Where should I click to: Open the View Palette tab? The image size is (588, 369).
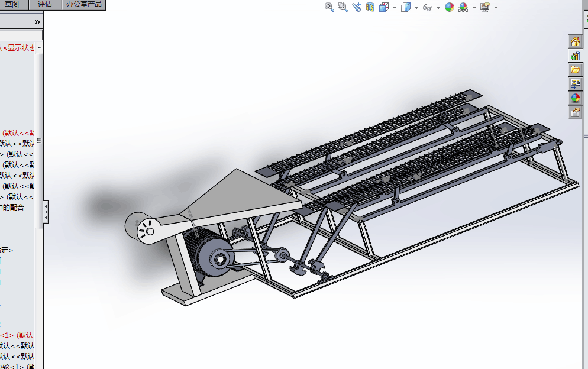pyautogui.click(x=575, y=84)
